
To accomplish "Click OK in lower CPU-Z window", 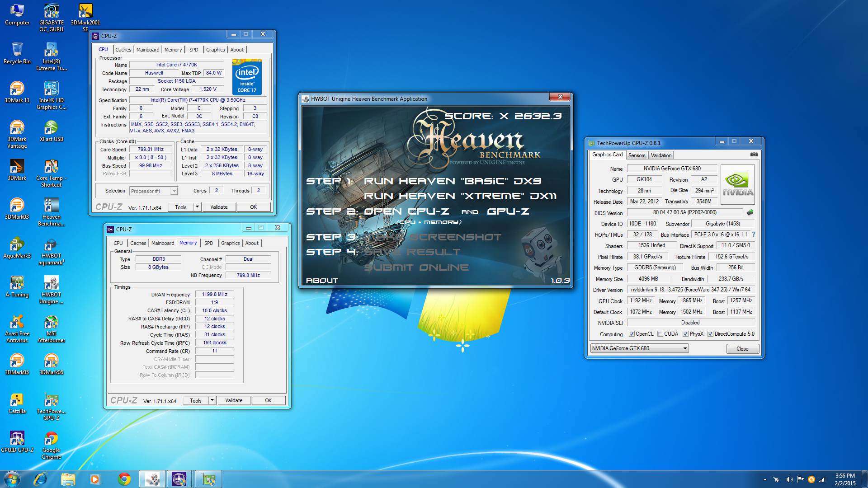I will click(x=268, y=400).
